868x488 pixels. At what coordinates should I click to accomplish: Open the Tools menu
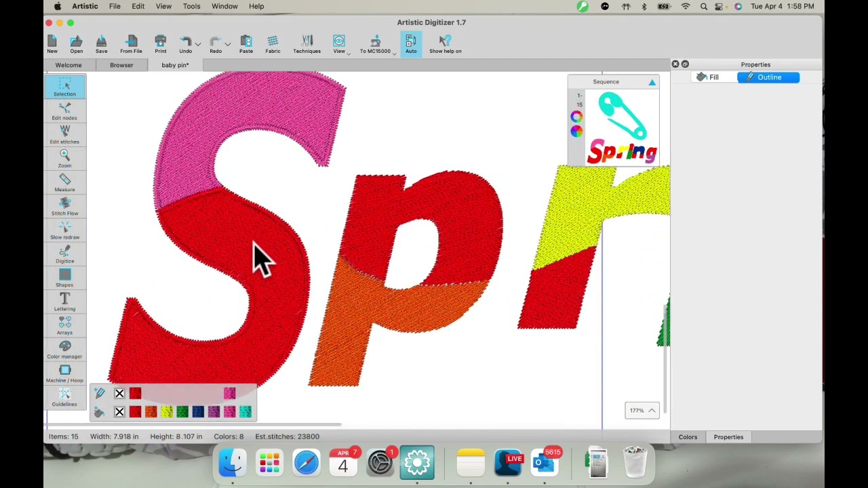(191, 6)
